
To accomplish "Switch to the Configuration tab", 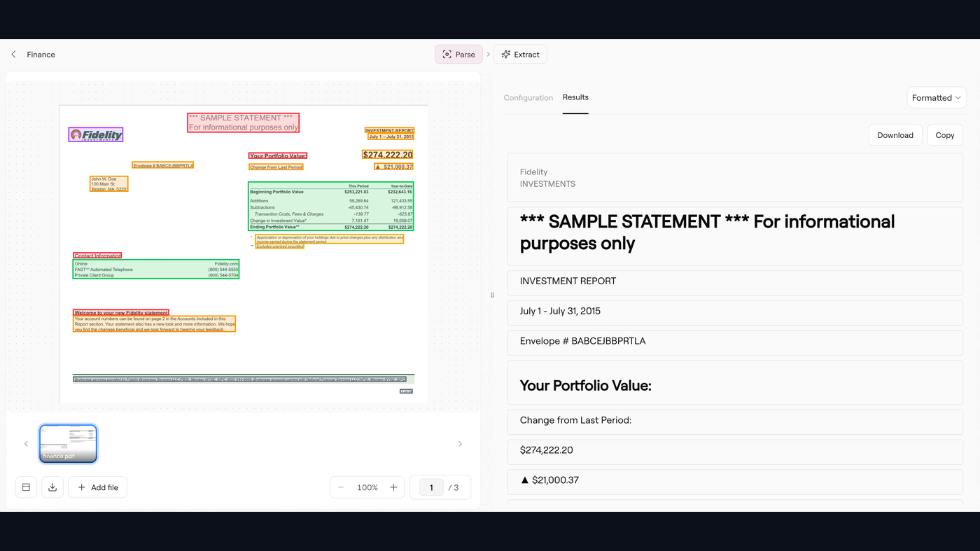I will [528, 98].
